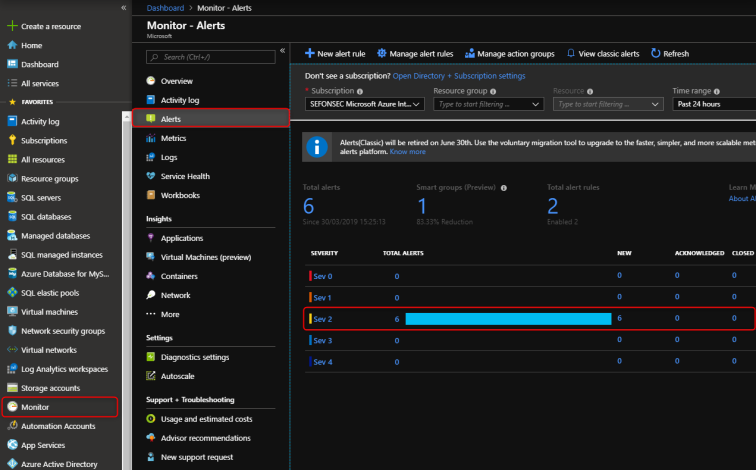Image resolution: width=756 pixels, height=470 pixels.
Task: Open Automation Accounts in favorites
Action: (x=58, y=426)
